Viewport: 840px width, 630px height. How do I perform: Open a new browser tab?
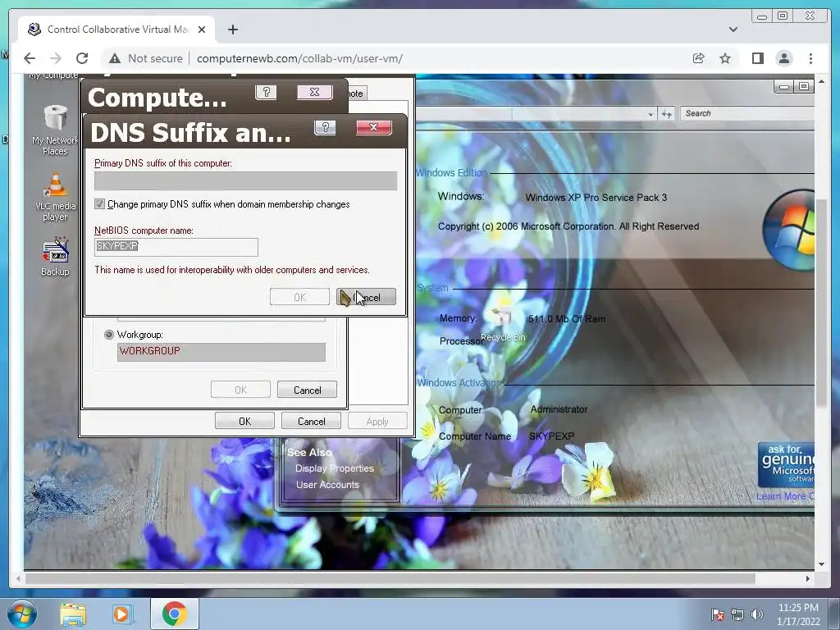tap(232, 30)
